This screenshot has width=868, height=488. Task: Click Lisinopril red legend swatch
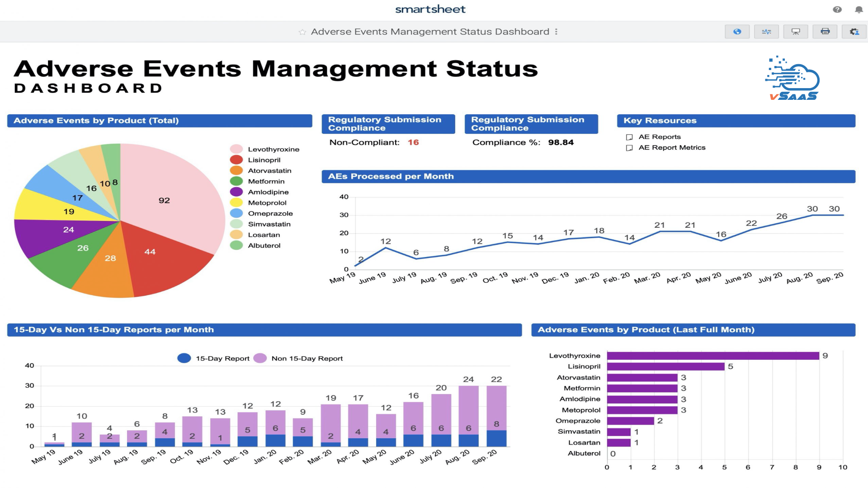coord(236,160)
